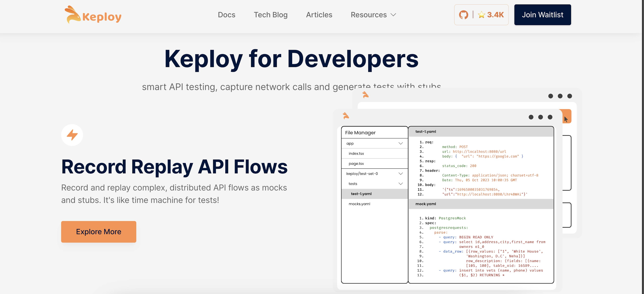The width and height of the screenshot is (644, 294).
Task: Click the Keploy rabbit icon in front window
Action: pyautogui.click(x=346, y=116)
